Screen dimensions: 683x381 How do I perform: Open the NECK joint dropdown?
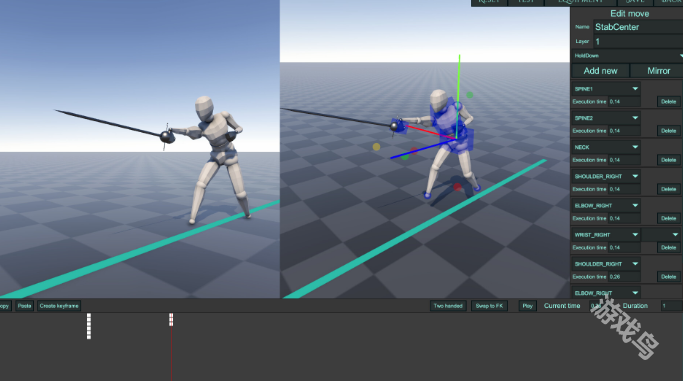pyautogui.click(x=606, y=147)
